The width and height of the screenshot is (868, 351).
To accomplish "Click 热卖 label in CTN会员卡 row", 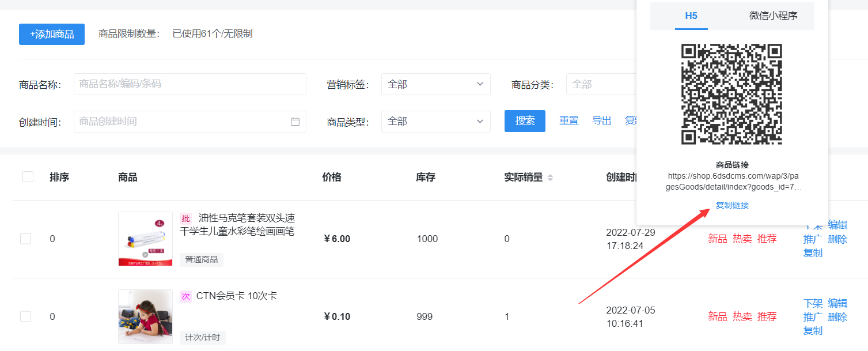I will tap(742, 316).
